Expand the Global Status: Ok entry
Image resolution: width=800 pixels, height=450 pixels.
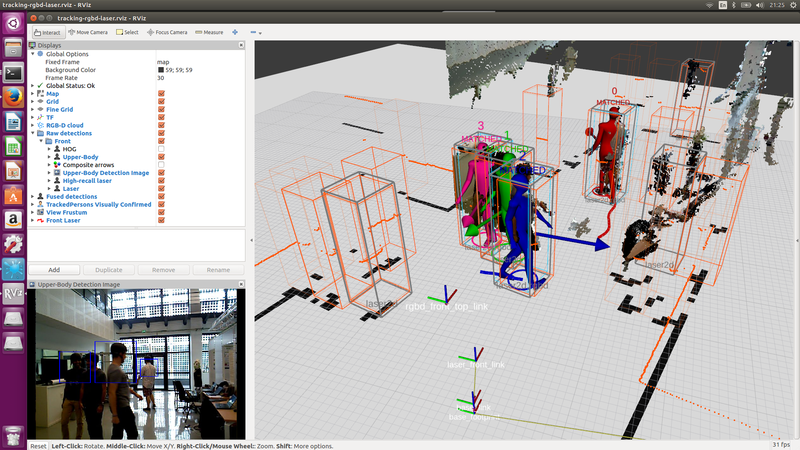pos(33,86)
